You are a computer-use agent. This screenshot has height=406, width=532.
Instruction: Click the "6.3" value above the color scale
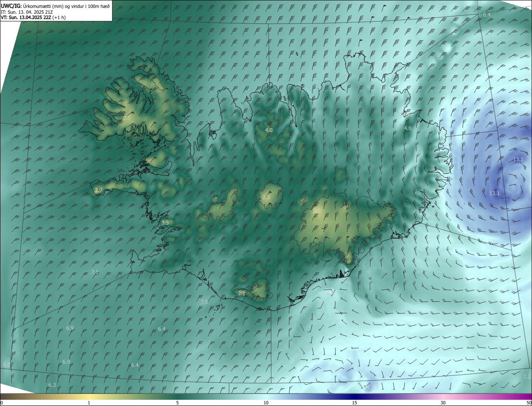click(52, 385)
